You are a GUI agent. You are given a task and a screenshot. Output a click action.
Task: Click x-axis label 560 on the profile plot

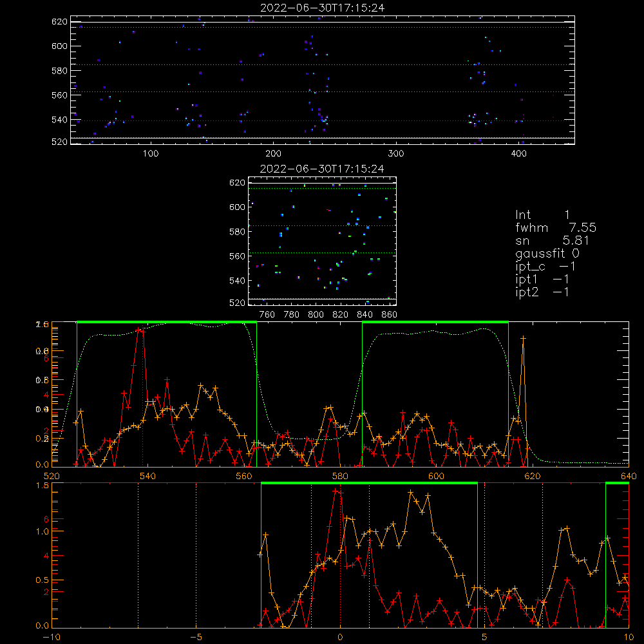[x=244, y=476]
